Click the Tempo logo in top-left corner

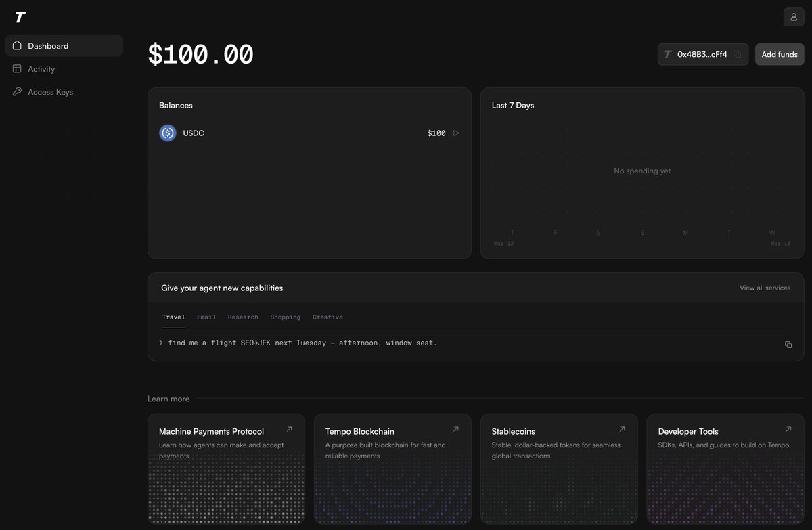pos(20,17)
